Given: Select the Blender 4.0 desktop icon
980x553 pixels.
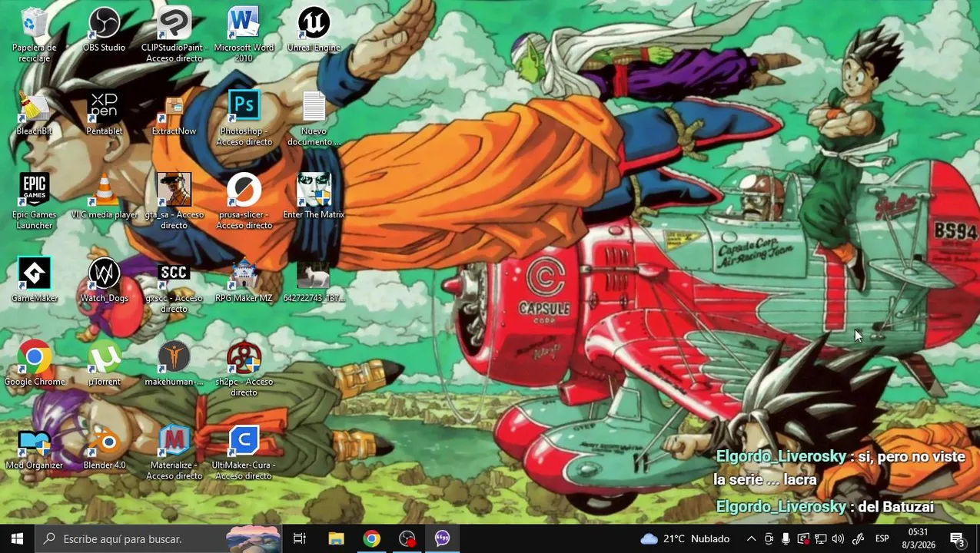Looking at the screenshot, I should pyautogui.click(x=104, y=448).
